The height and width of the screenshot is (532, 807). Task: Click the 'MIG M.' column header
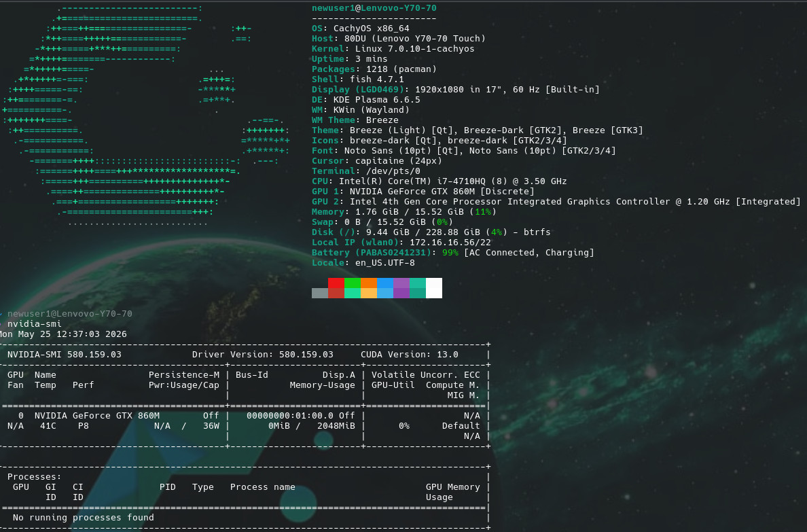pyautogui.click(x=463, y=395)
